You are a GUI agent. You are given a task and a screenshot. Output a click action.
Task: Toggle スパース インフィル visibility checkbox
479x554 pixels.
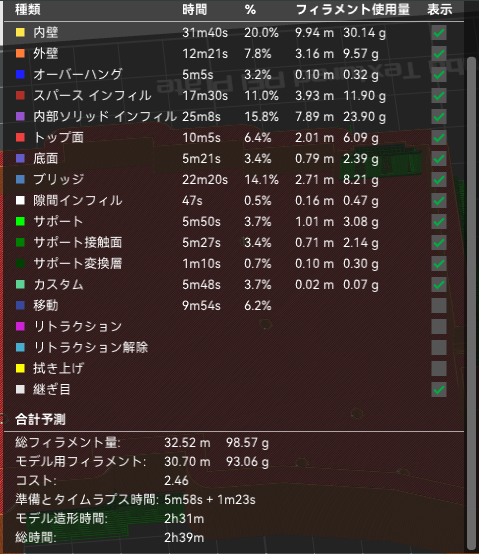coord(439,96)
